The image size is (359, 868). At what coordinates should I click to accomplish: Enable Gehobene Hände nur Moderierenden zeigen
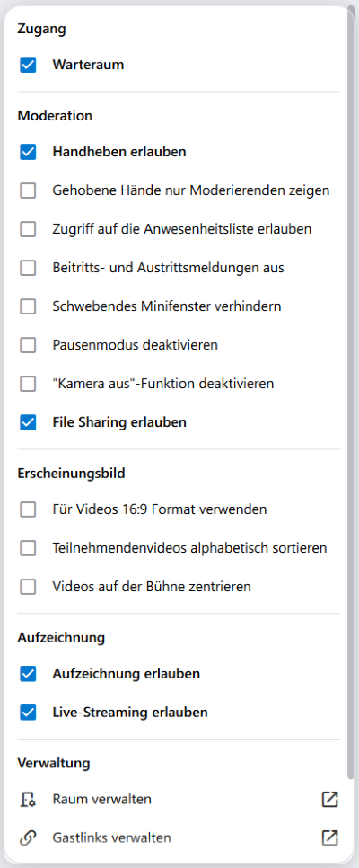[28, 190]
